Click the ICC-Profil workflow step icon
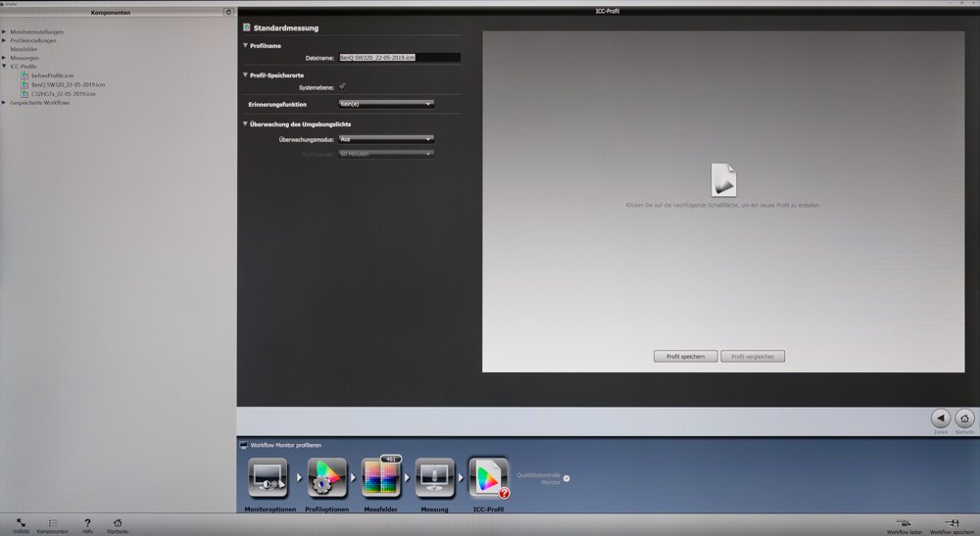The image size is (980, 536). tap(488, 481)
